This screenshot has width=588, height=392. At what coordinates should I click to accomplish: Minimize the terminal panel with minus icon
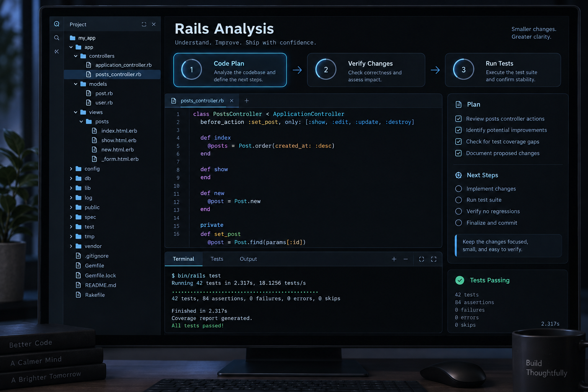tap(406, 259)
